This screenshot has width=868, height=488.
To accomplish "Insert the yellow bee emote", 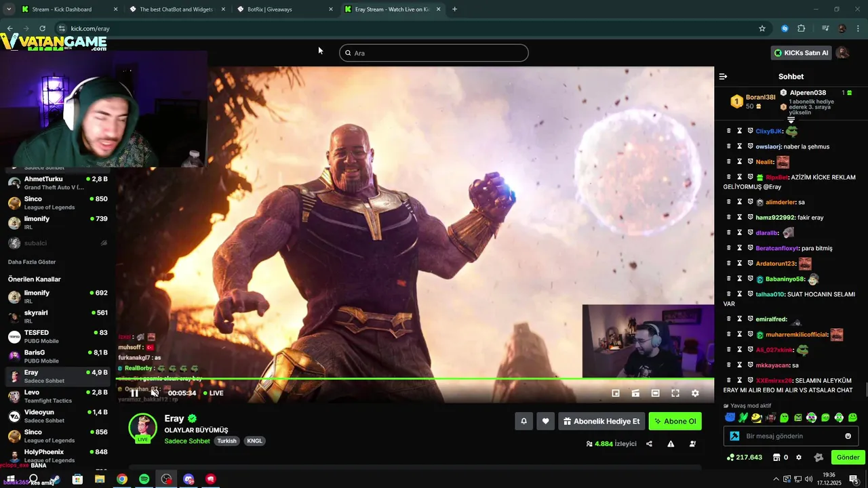I will (x=757, y=418).
